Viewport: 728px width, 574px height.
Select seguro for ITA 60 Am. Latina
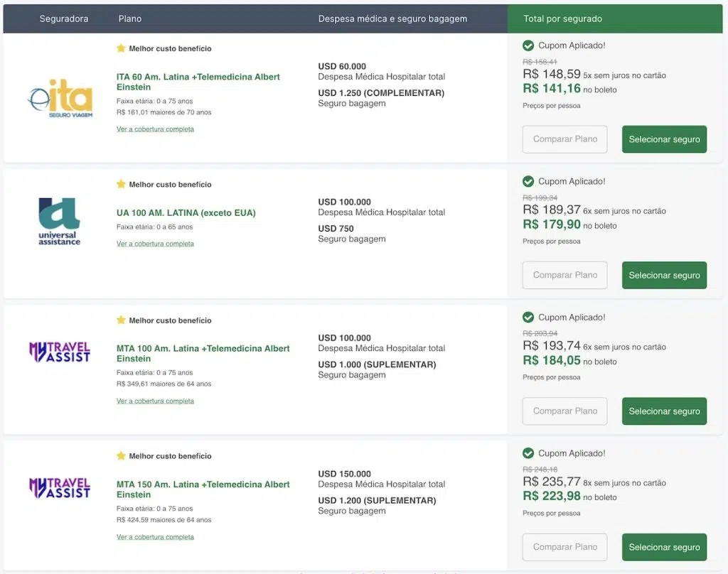(x=664, y=139)
